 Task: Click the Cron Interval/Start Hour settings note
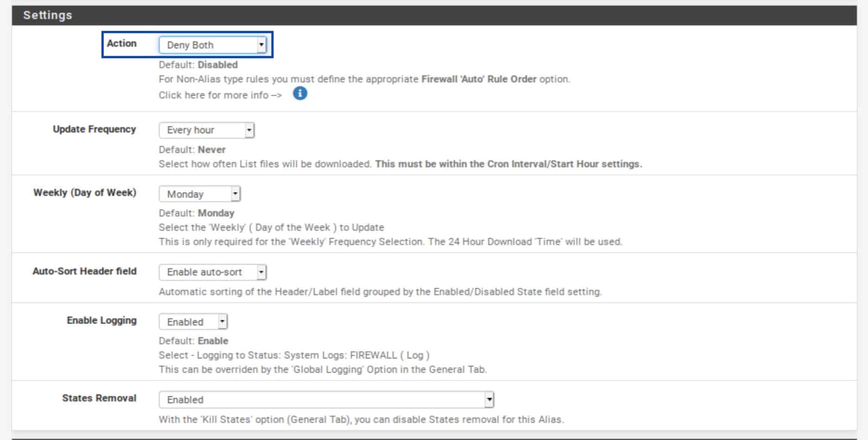[x=509, y=164]
